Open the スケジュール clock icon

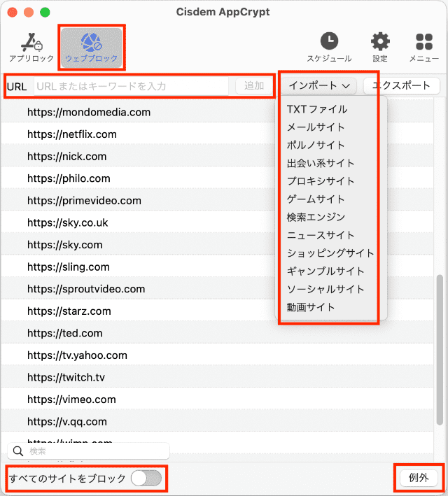pyautogui.click(x=329, y=47)
